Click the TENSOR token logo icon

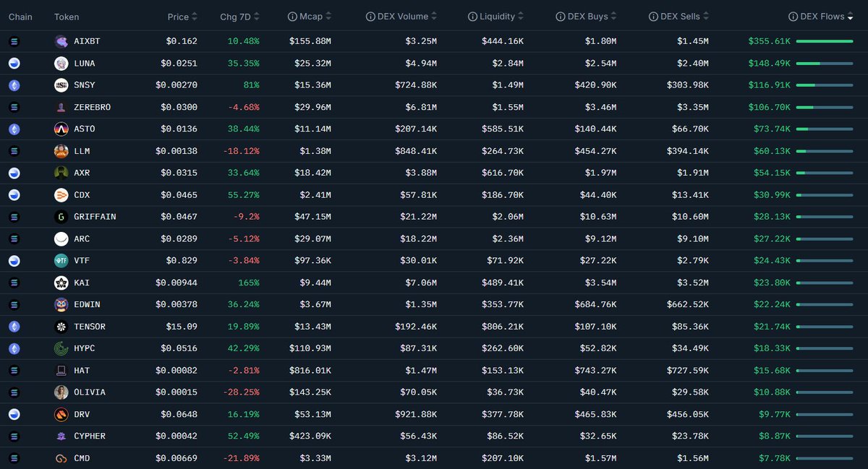tap(61, 327)
